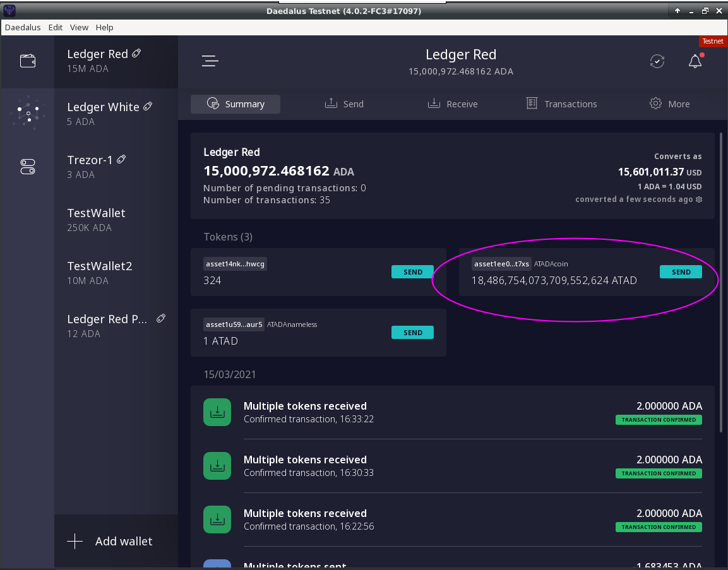This screenshot has width=728, height=570.
Task: Click 'Number of pending transactions: 0' text
Action: point(285,188)
